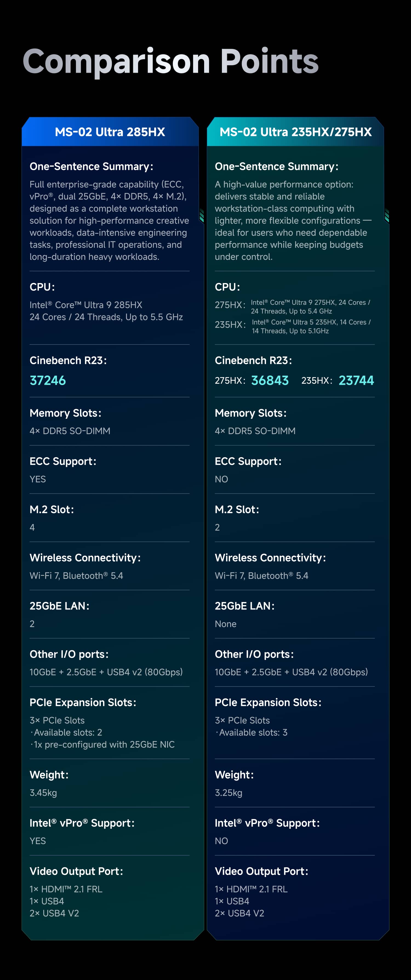This screenshot has height=980, width=411.
Task: Click the 36843 score for 275HX
Action: coord(270,380)
